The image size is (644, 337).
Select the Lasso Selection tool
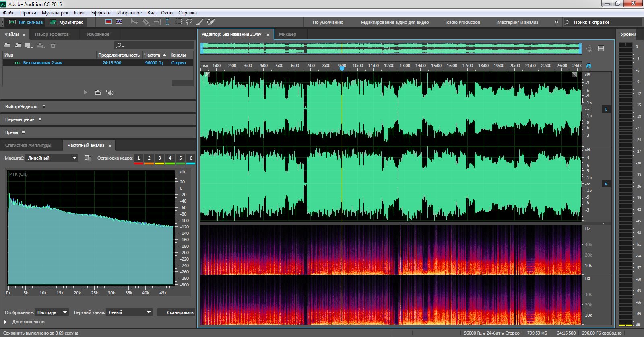189,22
